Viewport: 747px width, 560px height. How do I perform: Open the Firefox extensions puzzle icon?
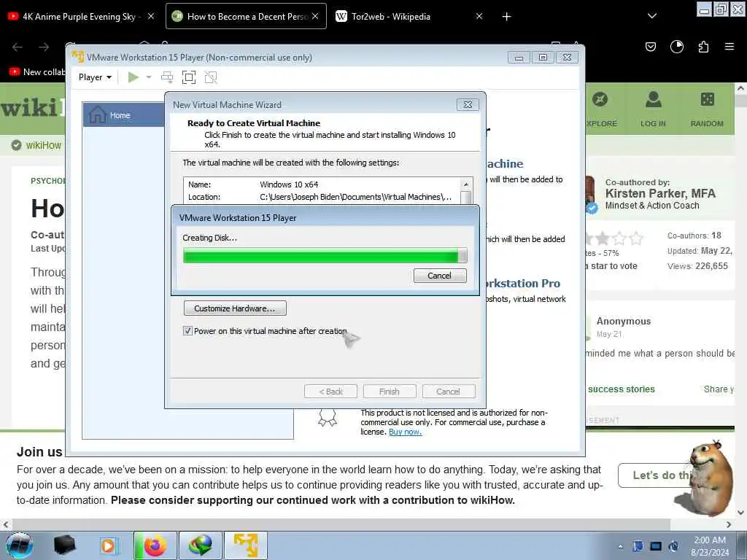click(703, 47)
